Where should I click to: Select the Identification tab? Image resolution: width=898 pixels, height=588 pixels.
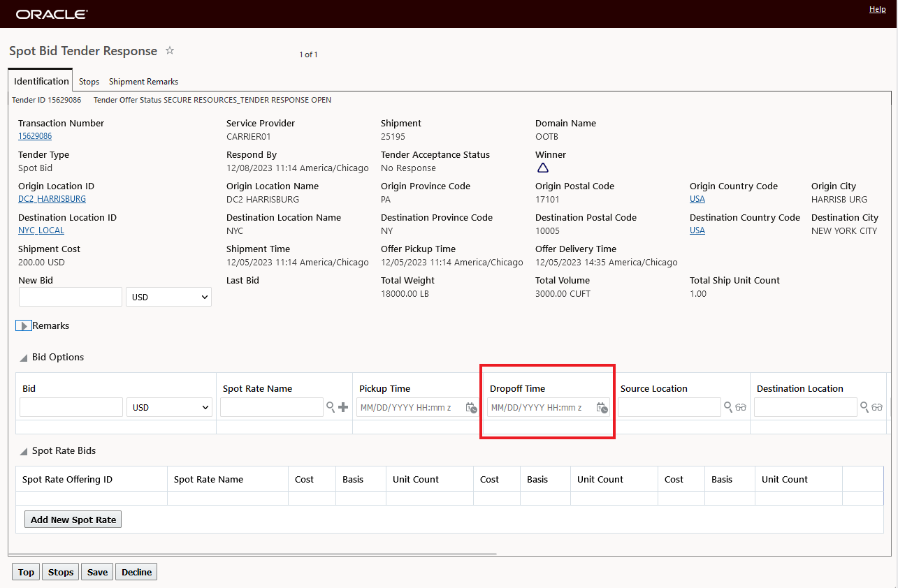pos(41,81)
